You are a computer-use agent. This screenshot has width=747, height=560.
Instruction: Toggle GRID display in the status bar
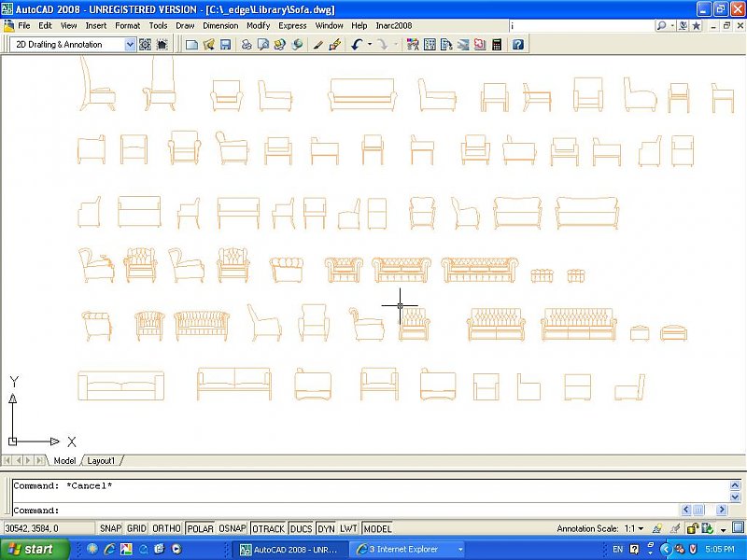point(136,528)
